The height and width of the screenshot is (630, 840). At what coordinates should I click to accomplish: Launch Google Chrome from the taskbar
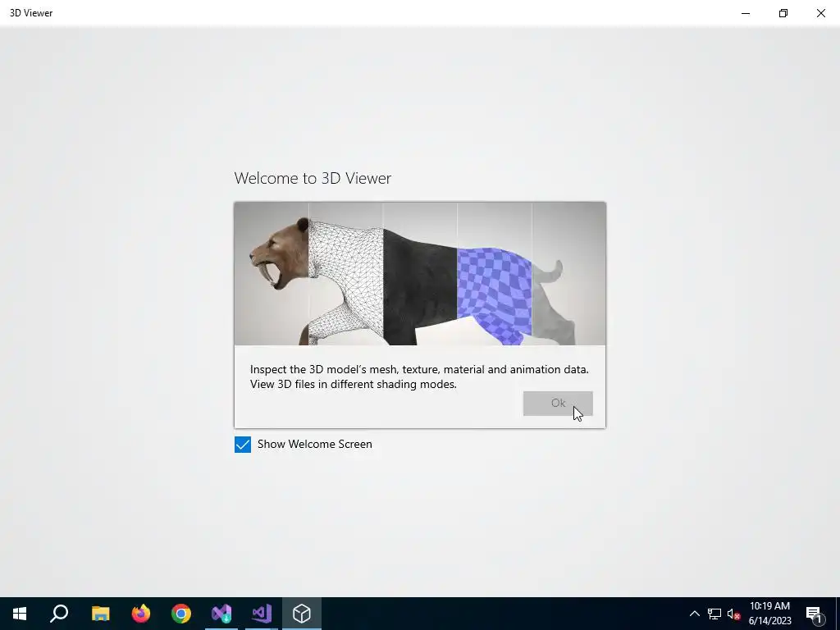coord(181,614)
